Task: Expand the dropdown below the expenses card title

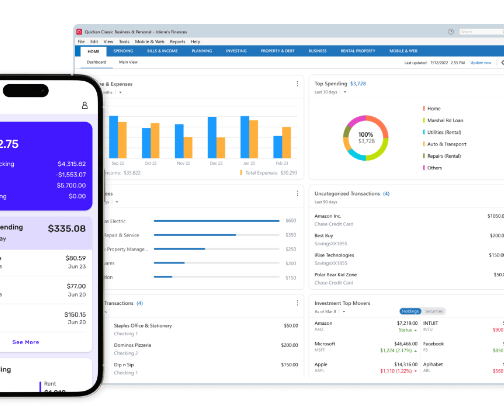Action: (117, 202)
